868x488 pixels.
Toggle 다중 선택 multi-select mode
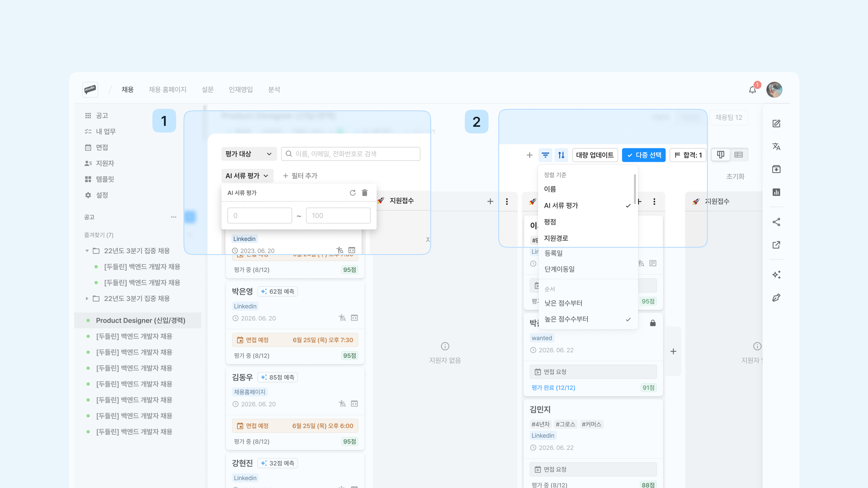(643, 155)
